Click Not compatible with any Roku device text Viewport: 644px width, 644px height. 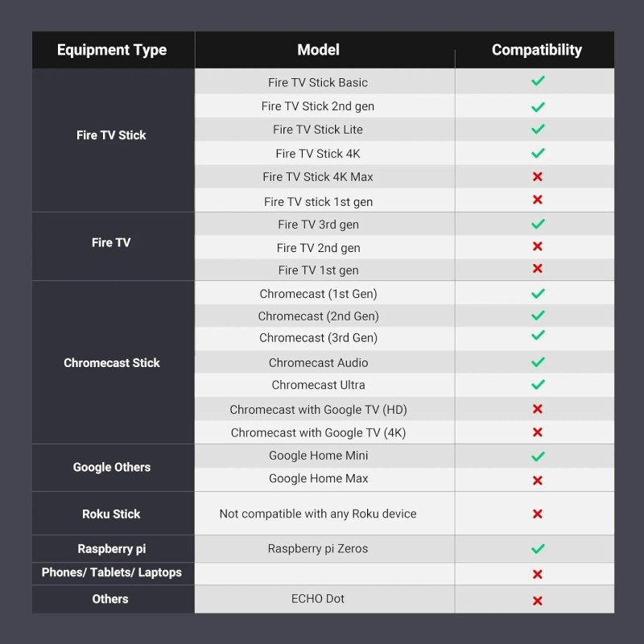coord(318,514)
